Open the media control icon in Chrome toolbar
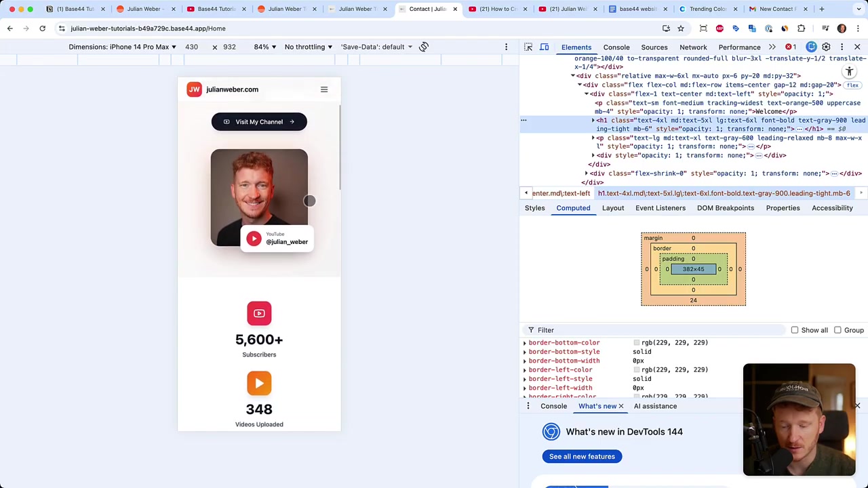This screenshot has width=868, height=488. tap(825, 28)
